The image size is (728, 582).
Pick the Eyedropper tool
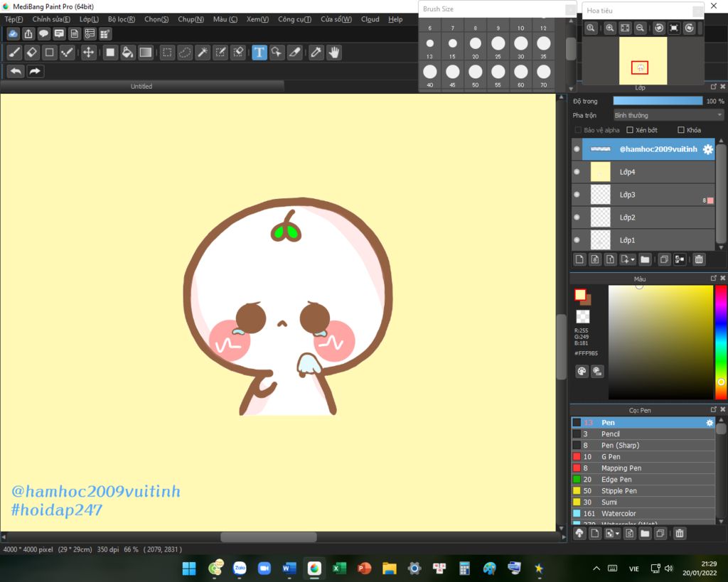coord(316,53)
